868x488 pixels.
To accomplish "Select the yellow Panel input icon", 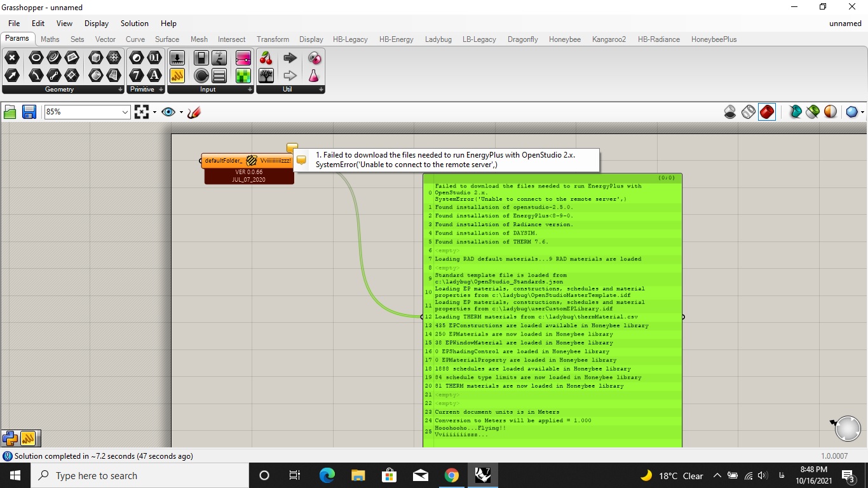I will [177, 76].
